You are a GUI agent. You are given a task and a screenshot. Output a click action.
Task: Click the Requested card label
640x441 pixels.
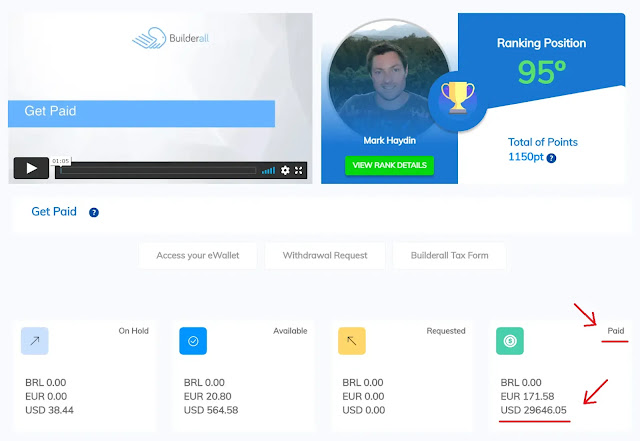coord(446,331)
